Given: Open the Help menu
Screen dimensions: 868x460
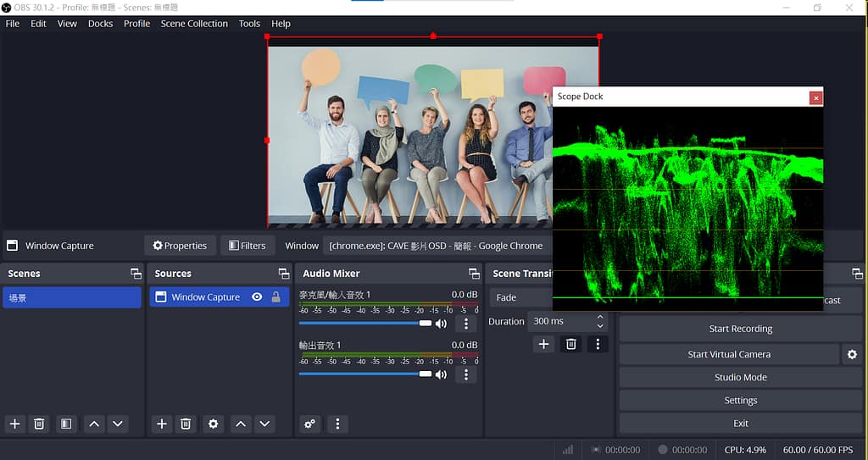Looking at the screenshot, I should (x=281, y=24).
